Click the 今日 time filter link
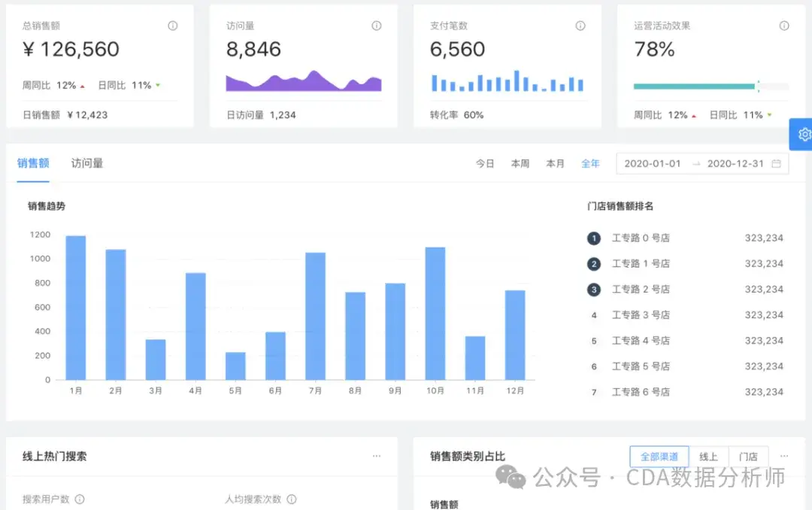This screenshot has height=510, width=812. tap(485, 164)
